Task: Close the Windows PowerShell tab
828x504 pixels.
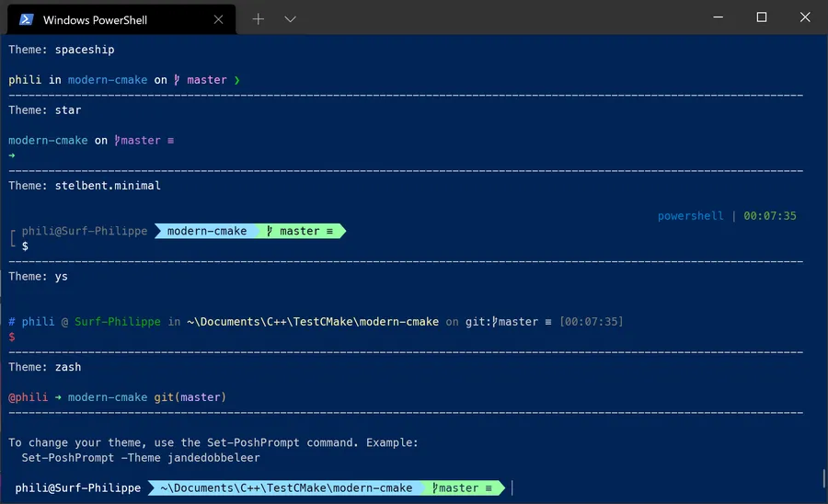Action: pos(219,19)
